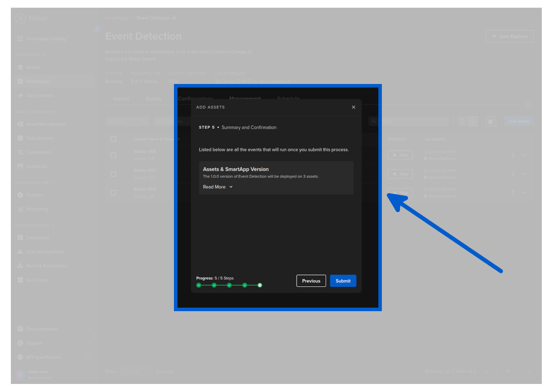This screenshot has width=553, height=392.
Task: Click the Data Streams chart icon
Action: click(x=20, y=138)
